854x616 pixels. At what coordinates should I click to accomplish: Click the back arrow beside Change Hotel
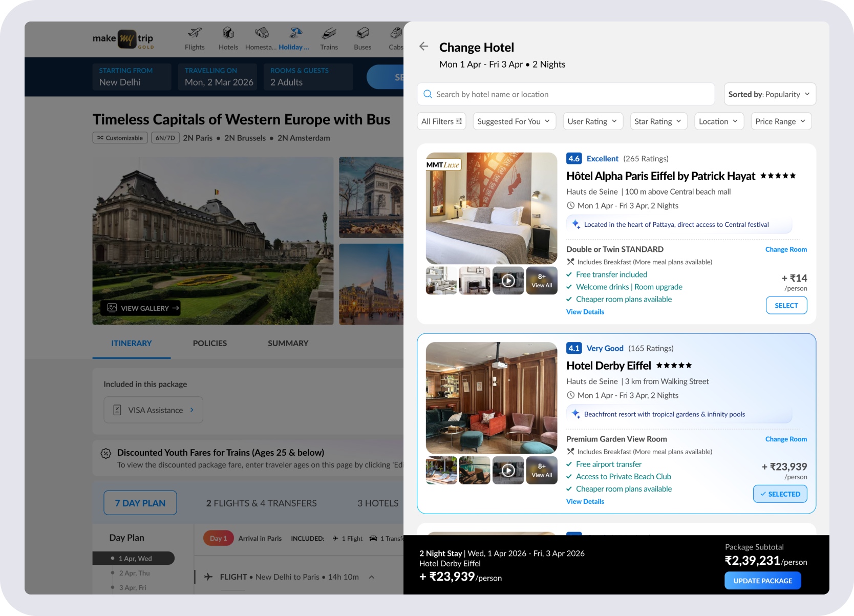click(x=423, y=47)
